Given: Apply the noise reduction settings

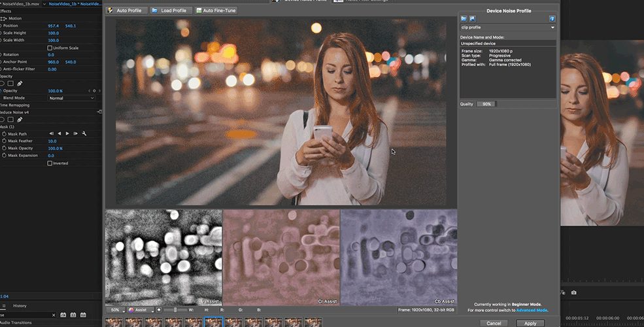Looking at the screenshot, I should tap(530, 323).
